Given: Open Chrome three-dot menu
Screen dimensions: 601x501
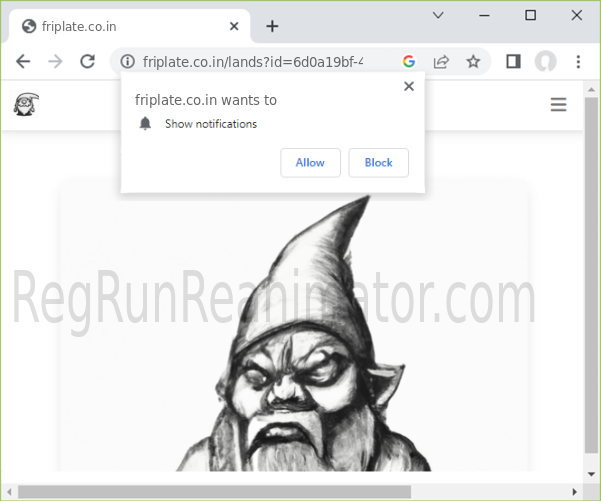Looking at the screenshot, I should [x=578, y=62].
